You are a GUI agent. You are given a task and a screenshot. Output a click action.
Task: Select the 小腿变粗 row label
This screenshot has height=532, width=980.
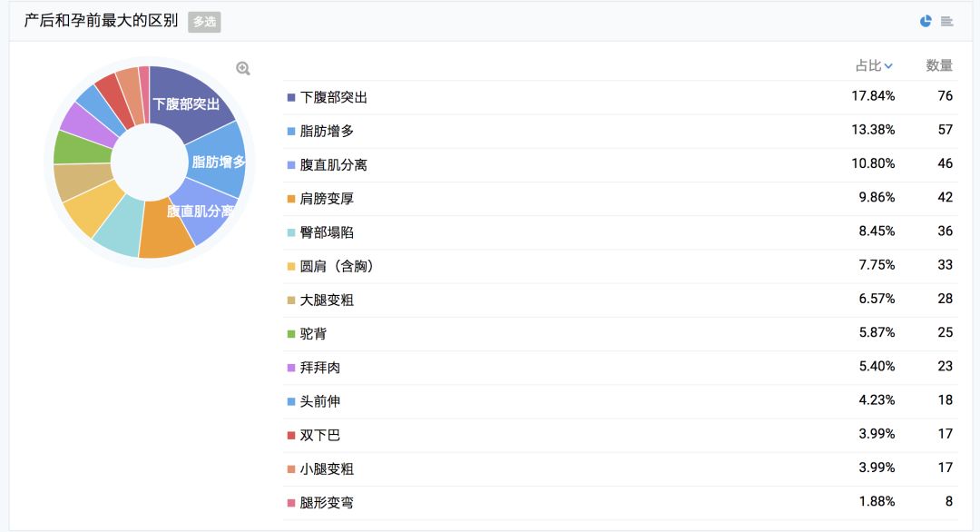click(327, 468)
